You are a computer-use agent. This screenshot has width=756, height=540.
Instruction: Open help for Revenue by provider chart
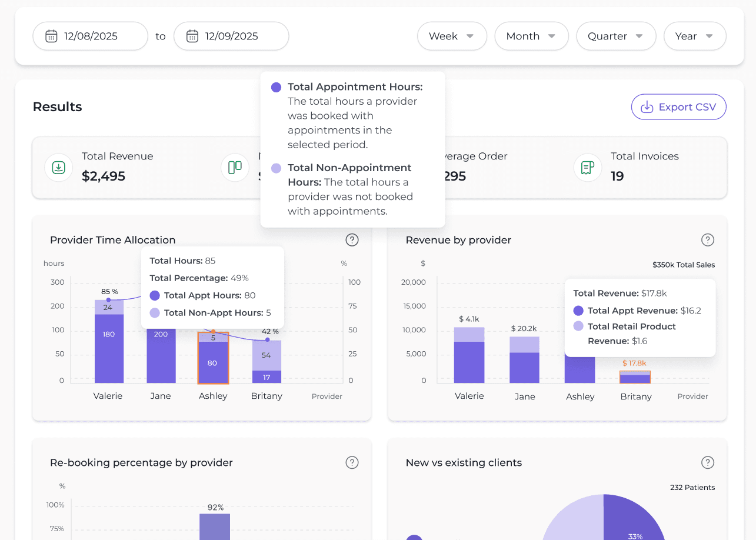pyautogui.click(x=708, y=239)
